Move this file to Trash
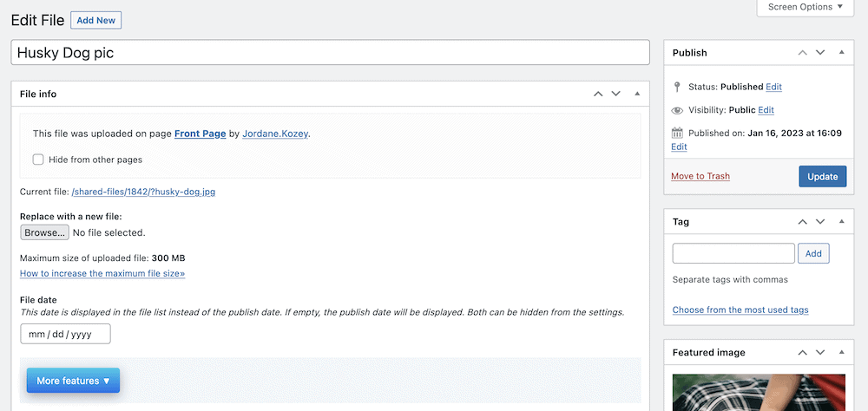Image resolution: width=868 pixels, height=411 pixels. [700, 176]
